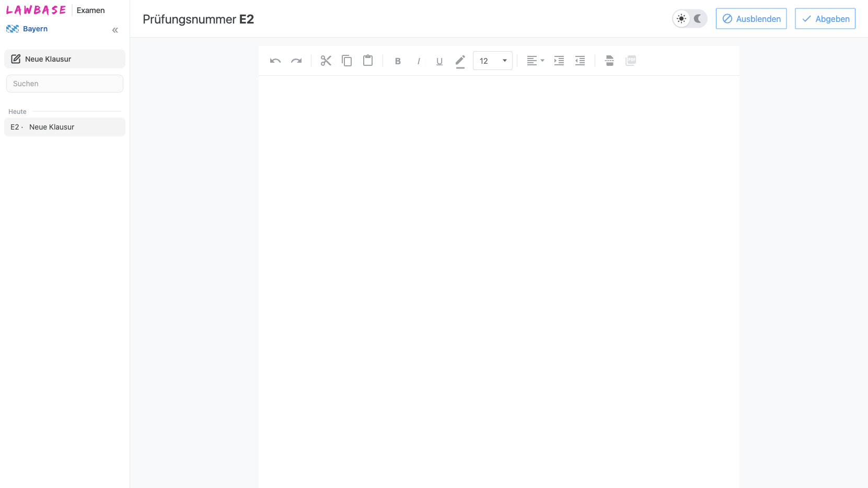Insert a page break
Screen dimensions: 868x488
pos(609,61)
